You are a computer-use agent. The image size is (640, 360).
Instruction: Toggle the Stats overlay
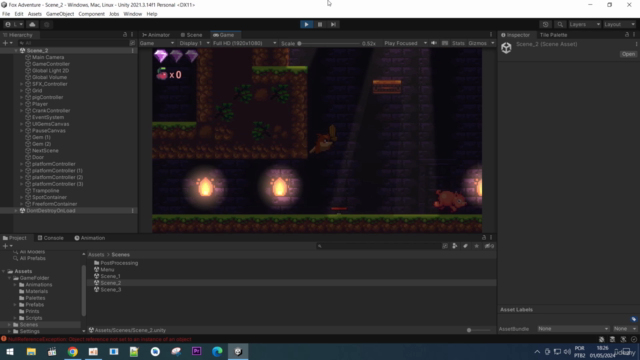point(458,43)
